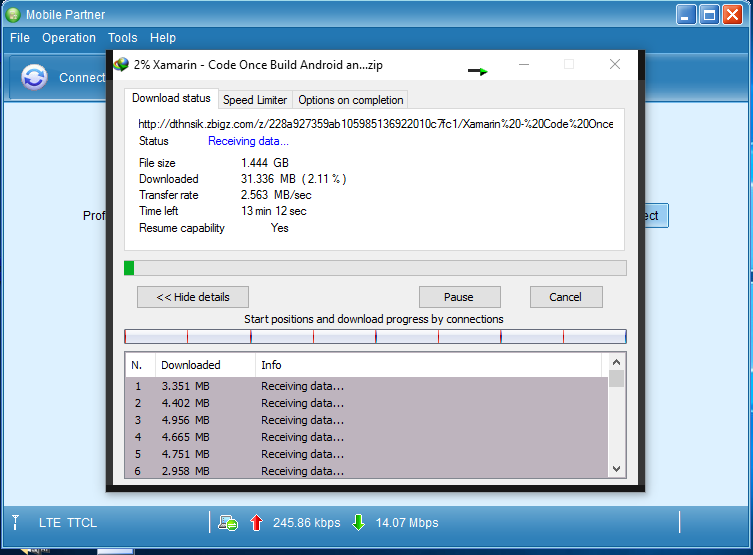Image resolution: width=753 pixels, height=555 pixels.
Task: Select connection row 1 with 3.351 MB
Action: pos(367,386)
